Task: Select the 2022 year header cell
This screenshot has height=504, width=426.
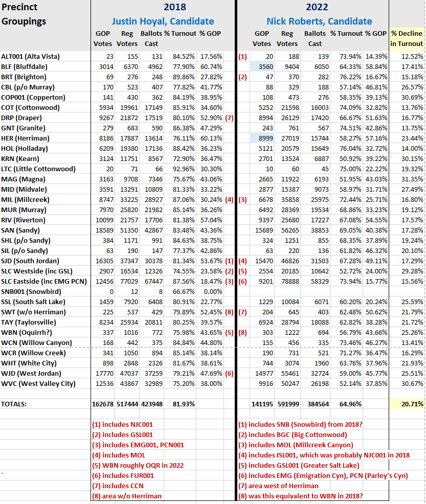Action: coord(317,7)
